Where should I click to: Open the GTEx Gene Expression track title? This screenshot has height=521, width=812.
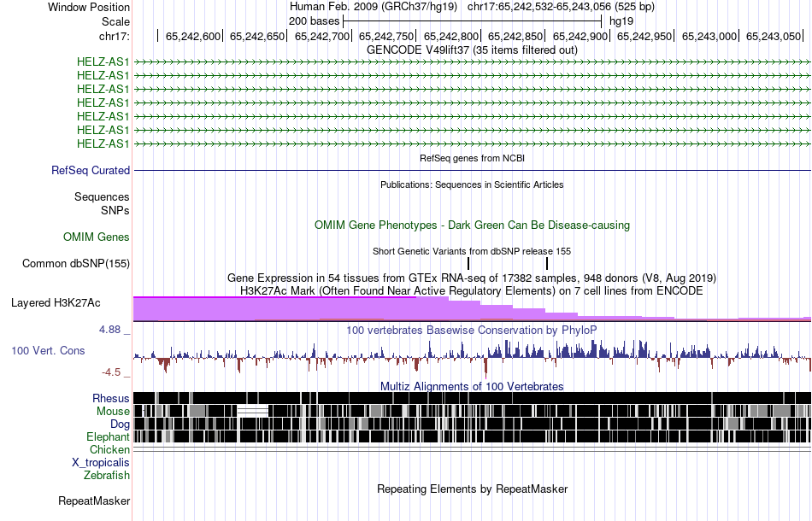(472, 278)
